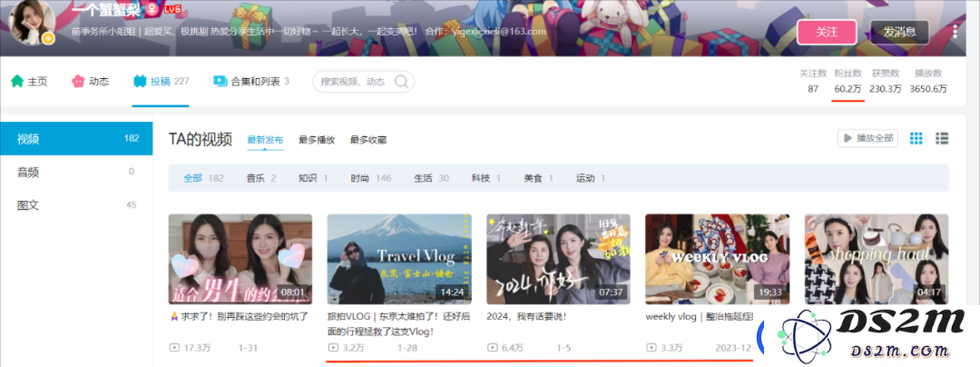980x367 pixels.
Task: Open the Weekly Vlog 19:33 thumbnail
Action: [718, 259]
